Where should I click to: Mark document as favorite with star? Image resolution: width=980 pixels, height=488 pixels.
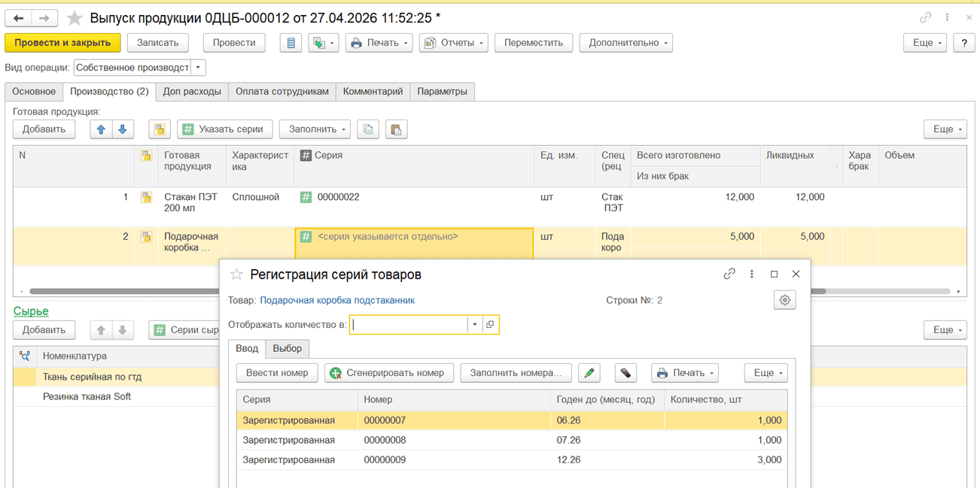[x=74, y=18]
